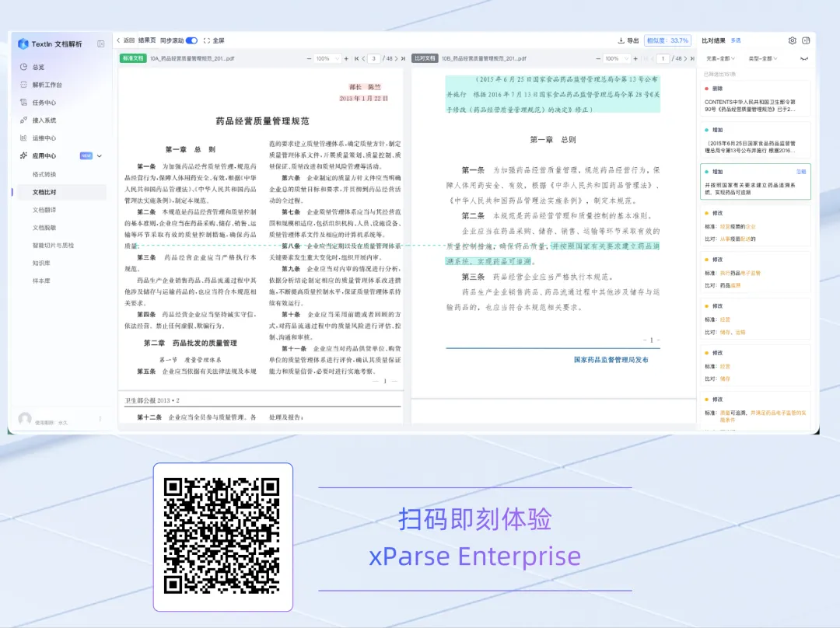Screen dimensions: 840x628
Task: Open 样本库 in the sidebar
Action: tap(41, 281)
